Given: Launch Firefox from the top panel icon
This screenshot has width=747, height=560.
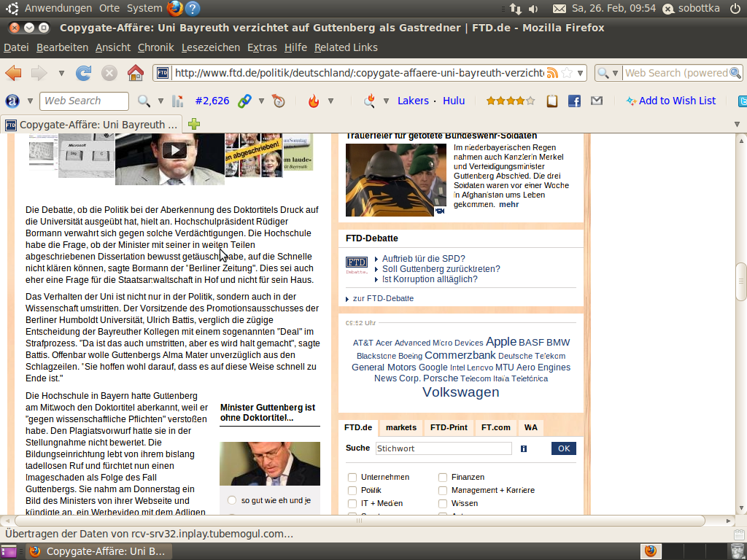Looking at the screenshot, I should 175,8.
